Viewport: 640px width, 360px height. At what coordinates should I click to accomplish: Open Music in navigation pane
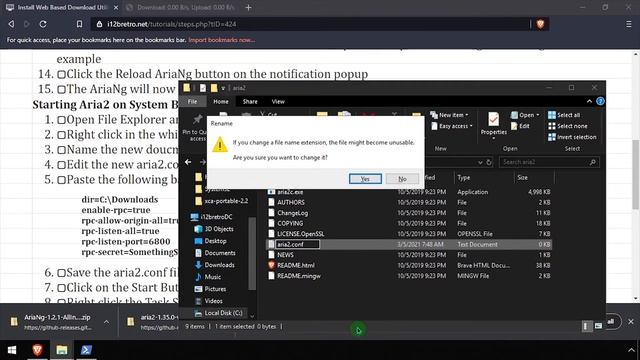tap(208, 277)
